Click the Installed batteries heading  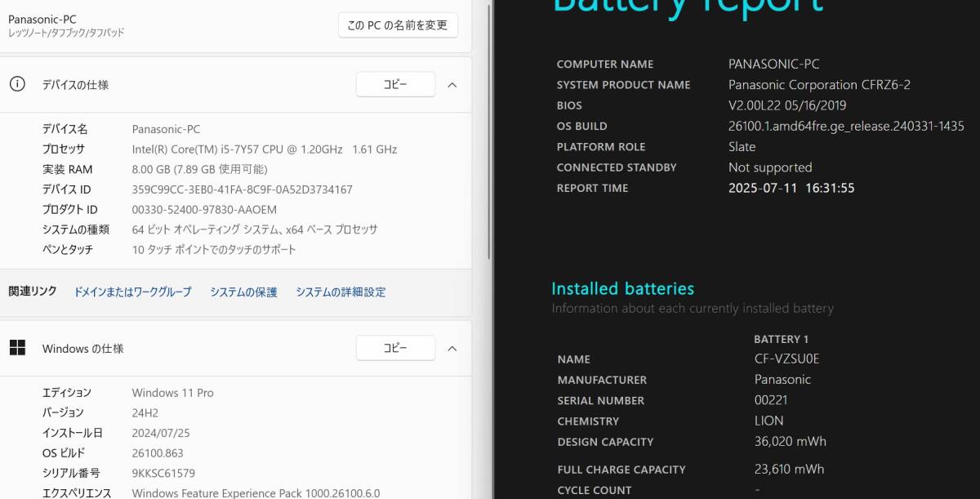point(623,288)
